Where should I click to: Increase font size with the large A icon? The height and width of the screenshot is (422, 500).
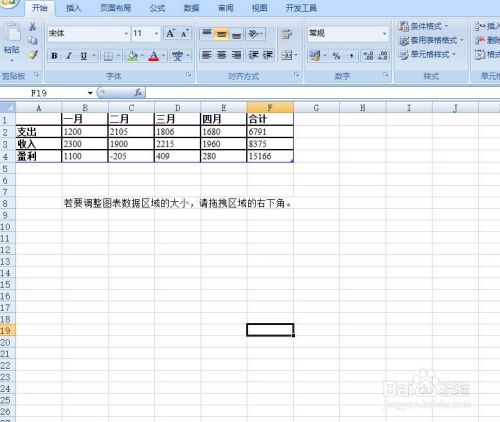pyautogui.click(x=170, y=33)
